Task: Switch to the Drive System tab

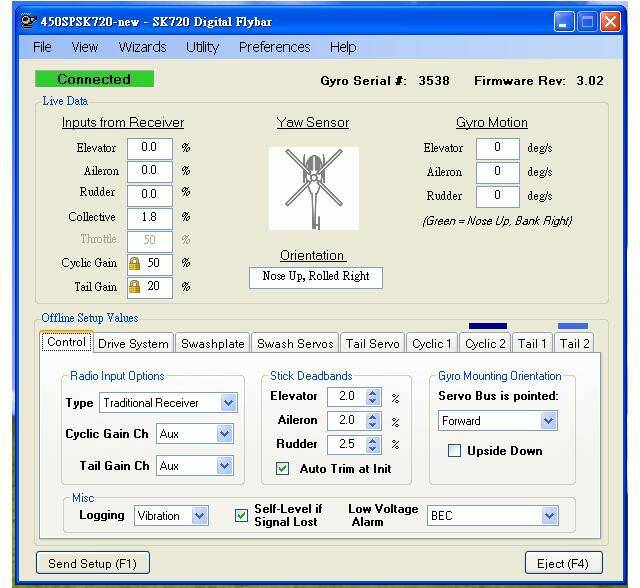Action: 133,344
